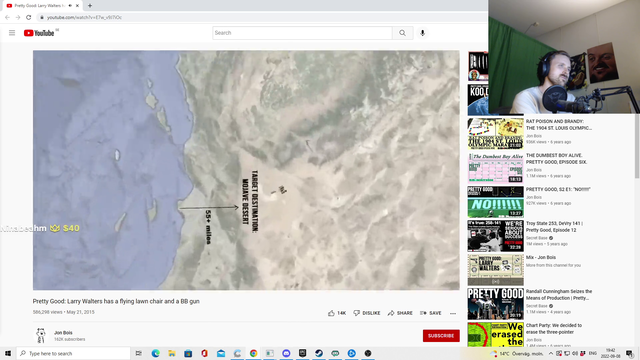The image size is (640, 360).
Task: Open Microsoft Store from taskbar
Action: pos(188,353)
